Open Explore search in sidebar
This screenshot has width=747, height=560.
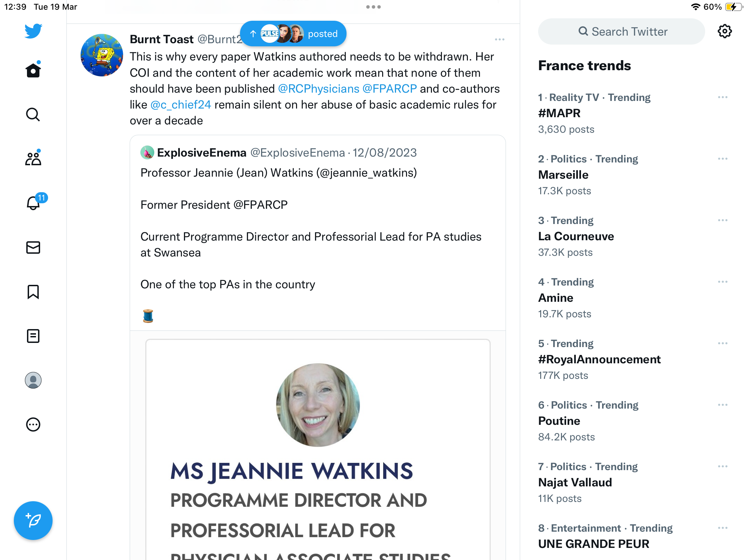[33, 114]
